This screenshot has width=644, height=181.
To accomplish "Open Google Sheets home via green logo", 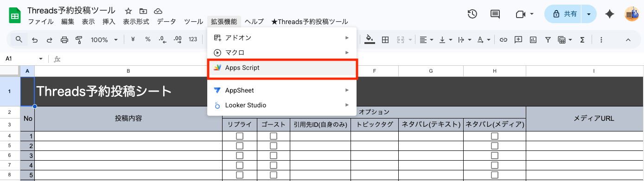I will click(x=15, y=15).
